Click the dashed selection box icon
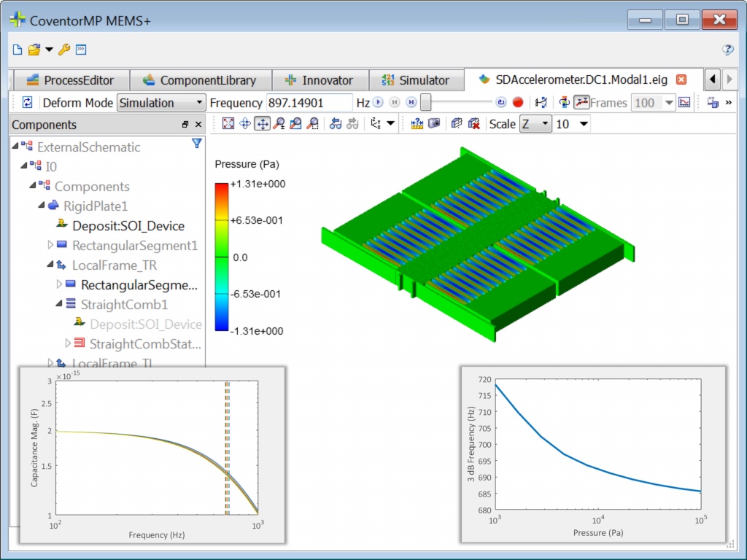 click(x=713, y=102)
